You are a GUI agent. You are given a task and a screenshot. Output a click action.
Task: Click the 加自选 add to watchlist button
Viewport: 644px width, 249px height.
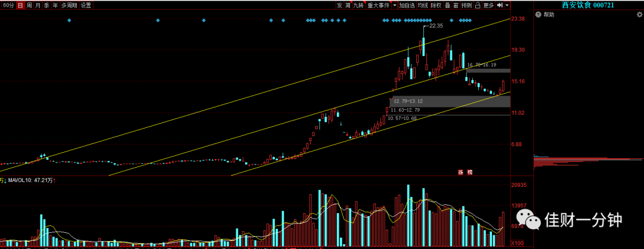[407, 5]
